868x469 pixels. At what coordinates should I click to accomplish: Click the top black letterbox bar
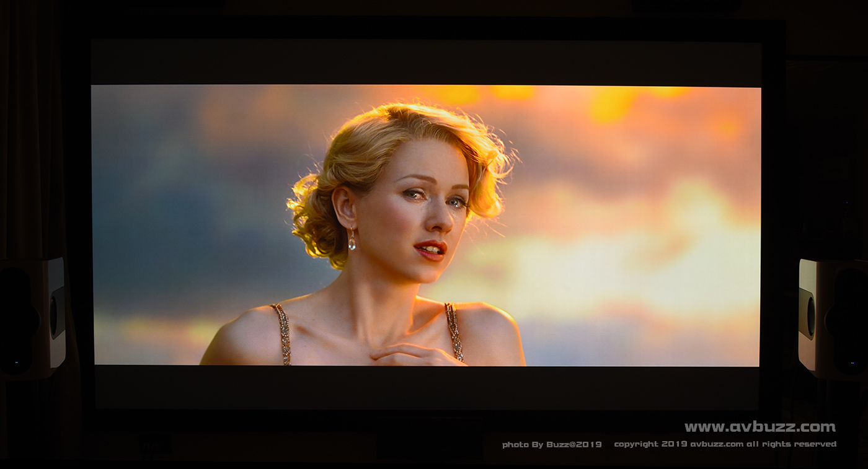coord(425,63)
